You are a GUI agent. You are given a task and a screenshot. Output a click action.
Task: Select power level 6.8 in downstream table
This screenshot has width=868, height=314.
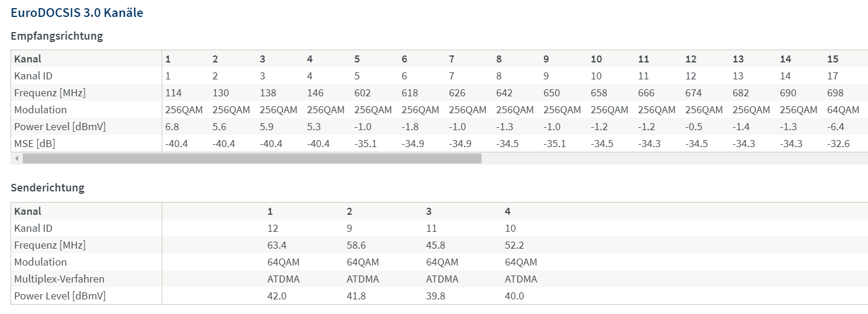pos(172,127)
